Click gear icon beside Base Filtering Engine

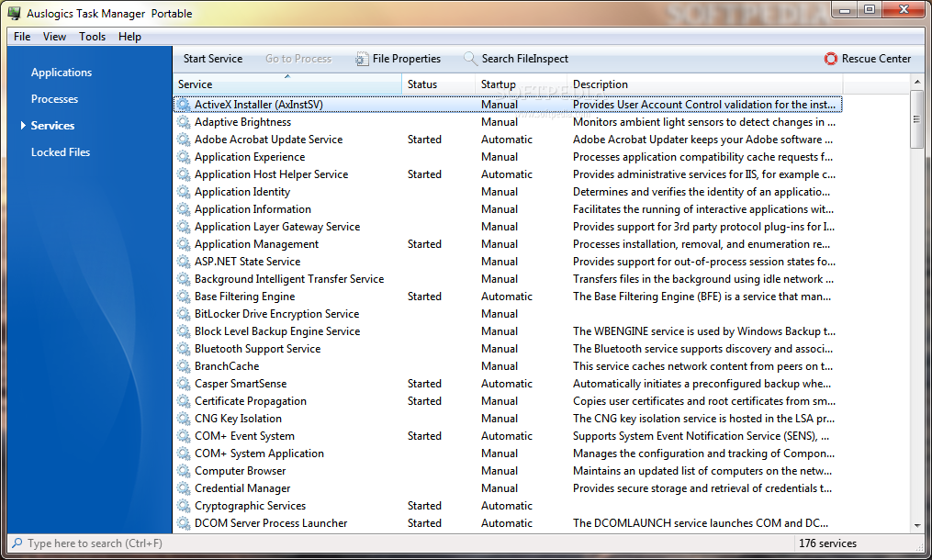[x=184, y=296]
